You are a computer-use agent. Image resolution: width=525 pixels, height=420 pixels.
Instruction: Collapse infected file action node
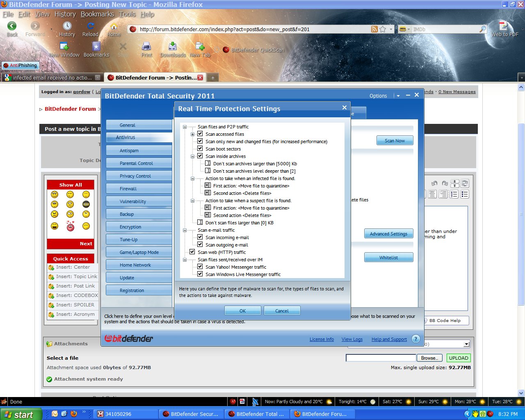[192, 178]
